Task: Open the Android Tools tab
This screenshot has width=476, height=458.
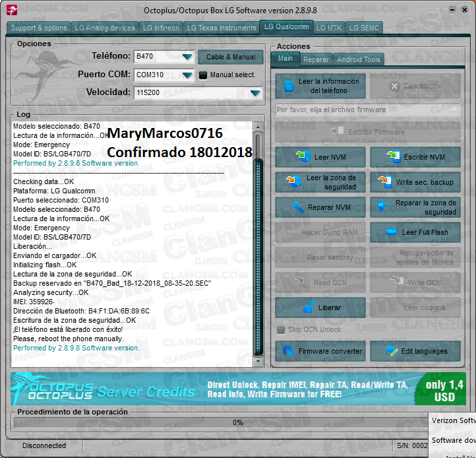Action: [358, 59]
